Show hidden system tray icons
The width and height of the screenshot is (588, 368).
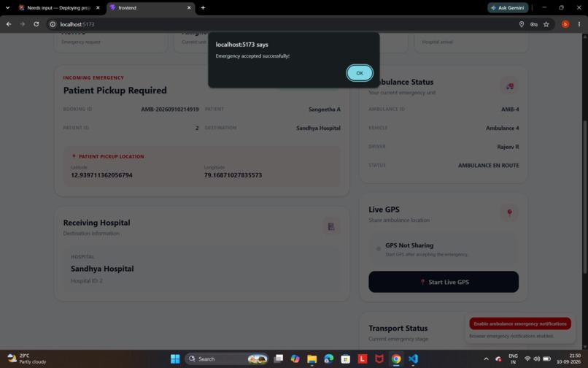pyautogui.click(x=486, y=359)
